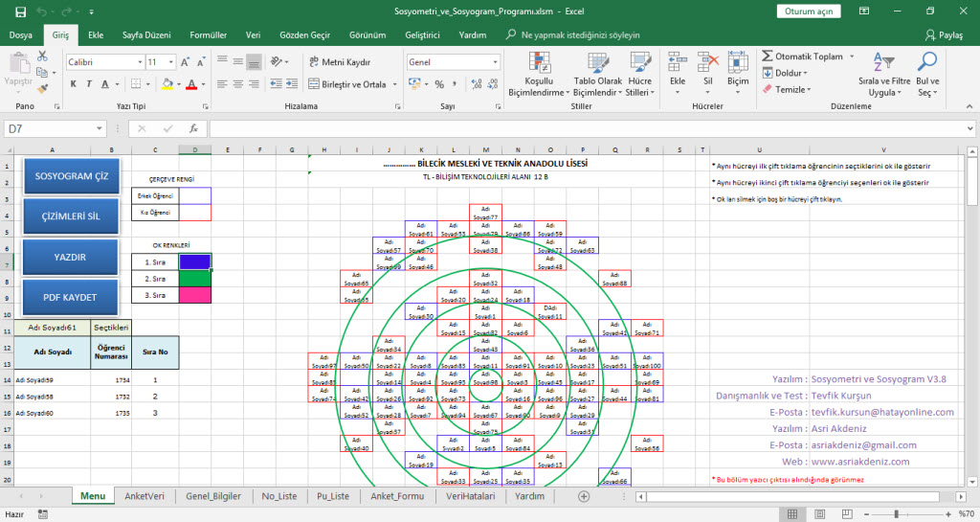
Task: Open the Genel number format dropdown
Action: (x=495, y=62)
